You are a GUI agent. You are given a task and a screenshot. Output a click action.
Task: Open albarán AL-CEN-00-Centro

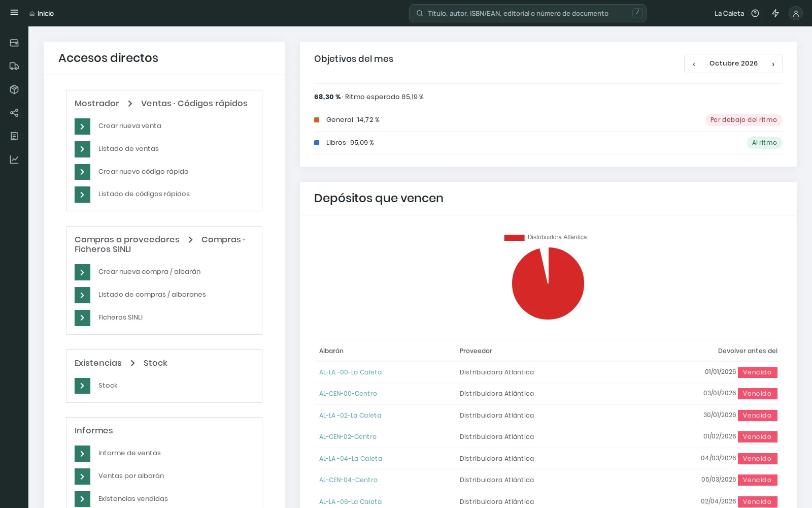point(348,394)
